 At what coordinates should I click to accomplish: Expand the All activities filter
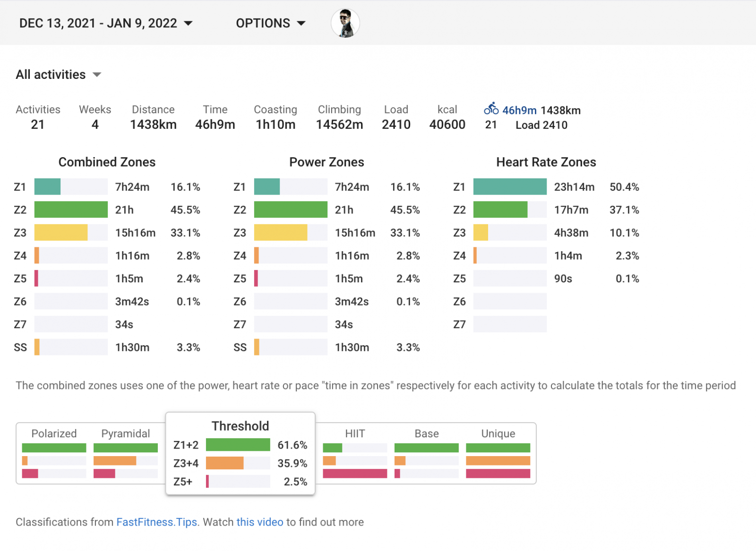coord(59,75)
